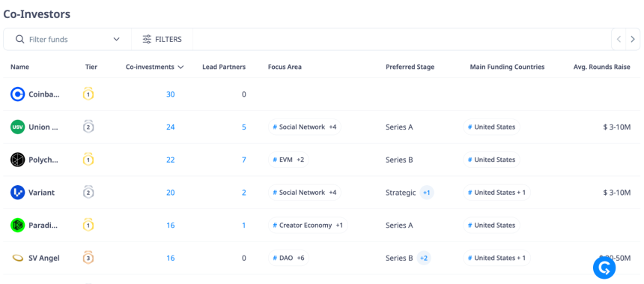The width and height of the screenshot is (644, 284).
Task: Click the Coinbase logo icon
Action: [18, 94]
